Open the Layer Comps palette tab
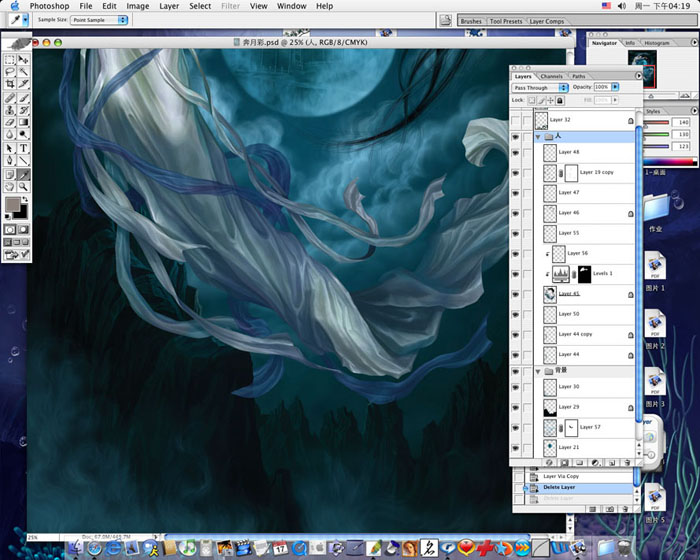700x560 pixels. tap(547, 21)
